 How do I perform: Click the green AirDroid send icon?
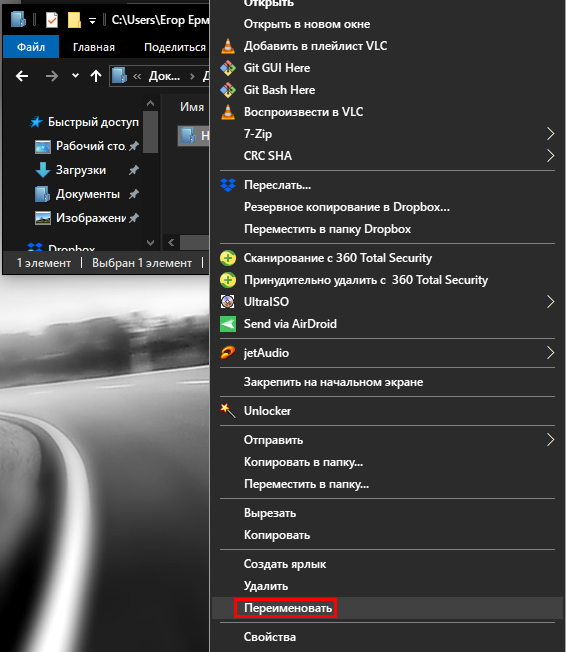point(228,324)
